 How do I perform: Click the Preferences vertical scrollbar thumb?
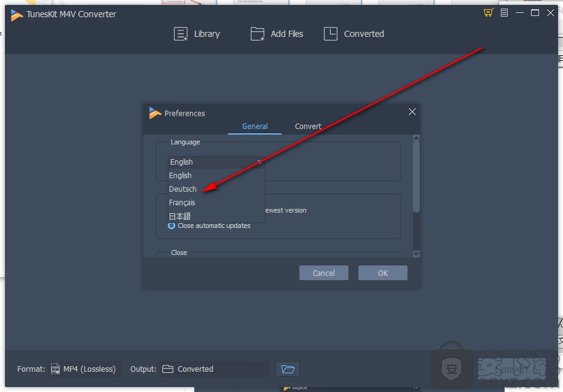tap(417, 176)
